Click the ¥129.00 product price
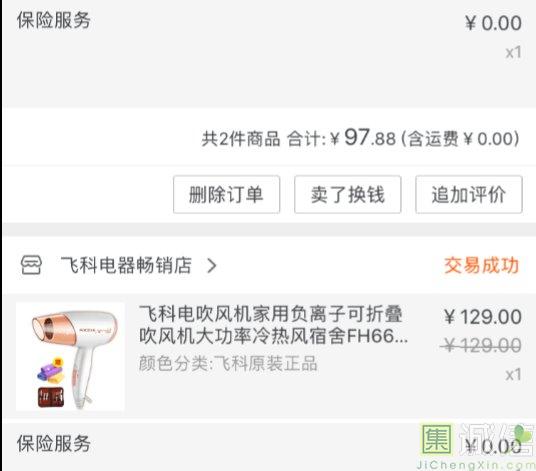 (x=482, y=317)
